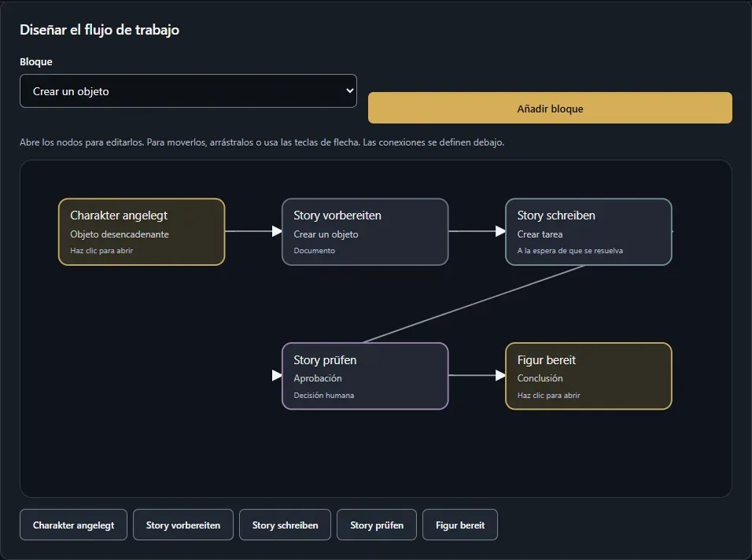Click the Story schreiben button below canvas
The width and height of the screenshot is (752, 560).
point(285,525)
